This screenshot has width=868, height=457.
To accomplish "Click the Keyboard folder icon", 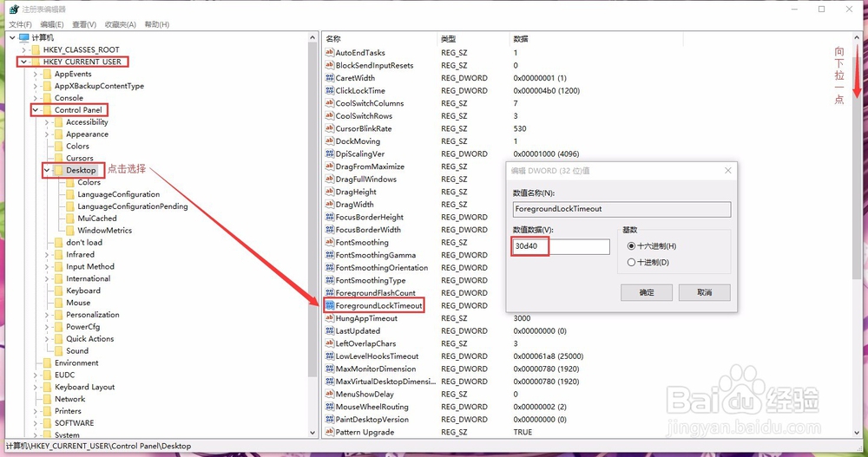I will [x=58, y=291].
